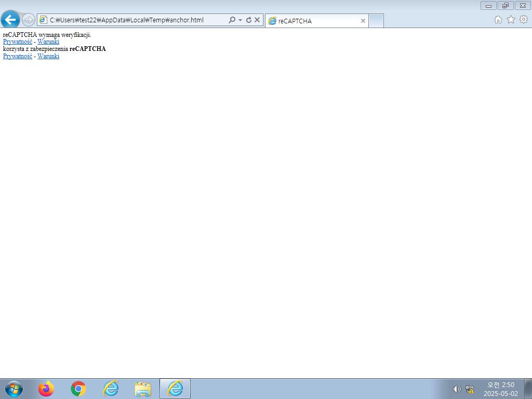Open the first Prywatność link
The image size is (532, 399).
click(x=18, y=42)
